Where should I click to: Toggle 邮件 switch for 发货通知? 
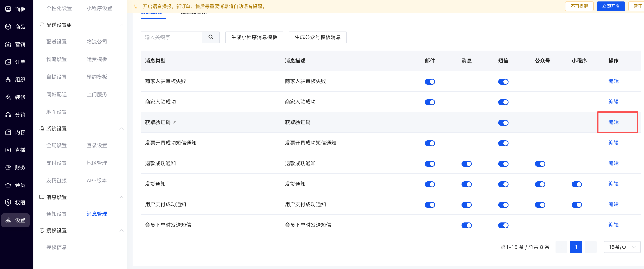pos(430,184)
